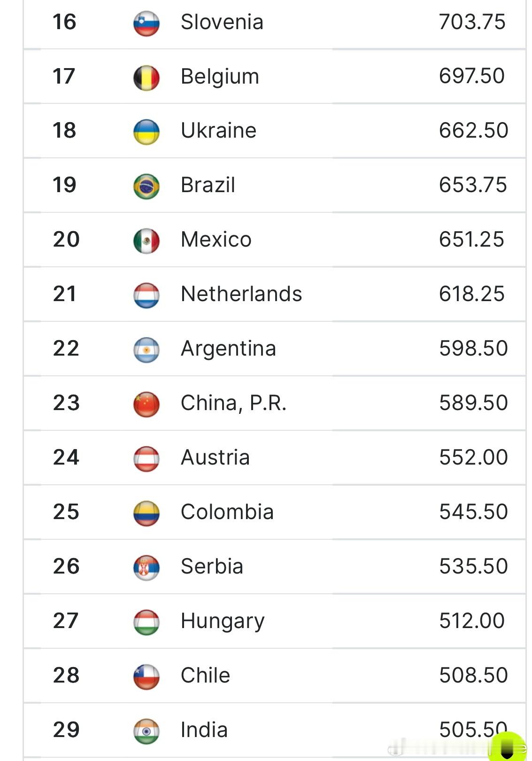Select the Slovenia team name

(x=222, y=22)
